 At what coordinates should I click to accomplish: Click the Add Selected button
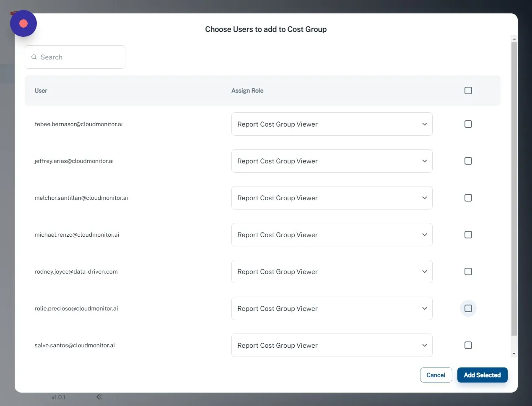(482, 375)
